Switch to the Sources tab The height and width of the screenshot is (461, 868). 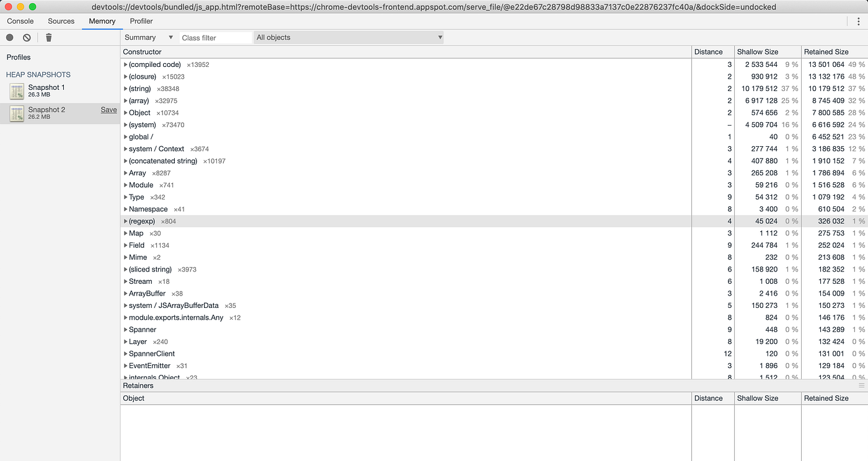(61, 20)
